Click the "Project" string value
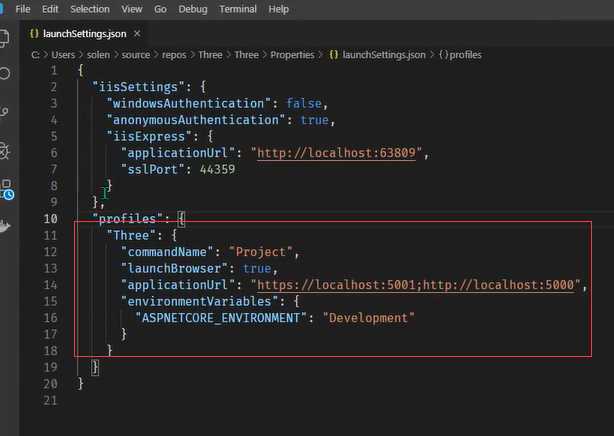 [260, 252]
